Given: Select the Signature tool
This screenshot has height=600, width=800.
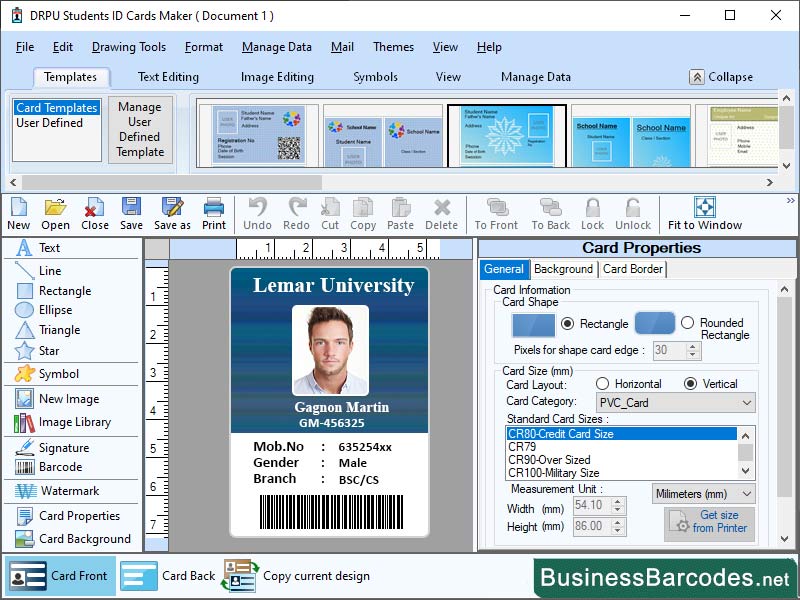Looking at the screenshot, I should click(x=55, y=447).
